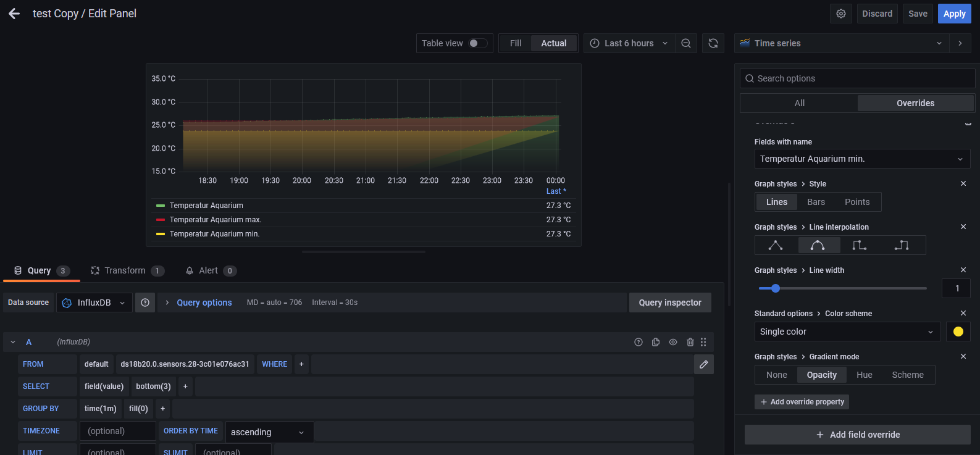Refresh the dashboard with the refresh icon

click(x=713, y=43)
